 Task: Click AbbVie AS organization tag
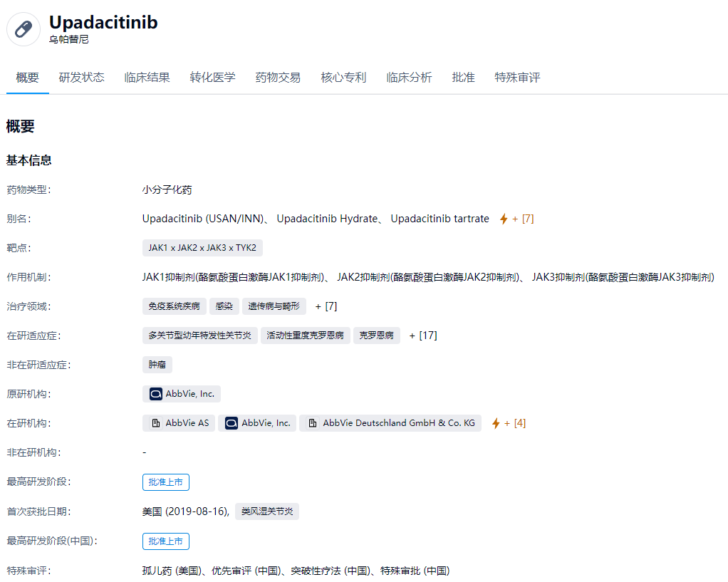179,423
